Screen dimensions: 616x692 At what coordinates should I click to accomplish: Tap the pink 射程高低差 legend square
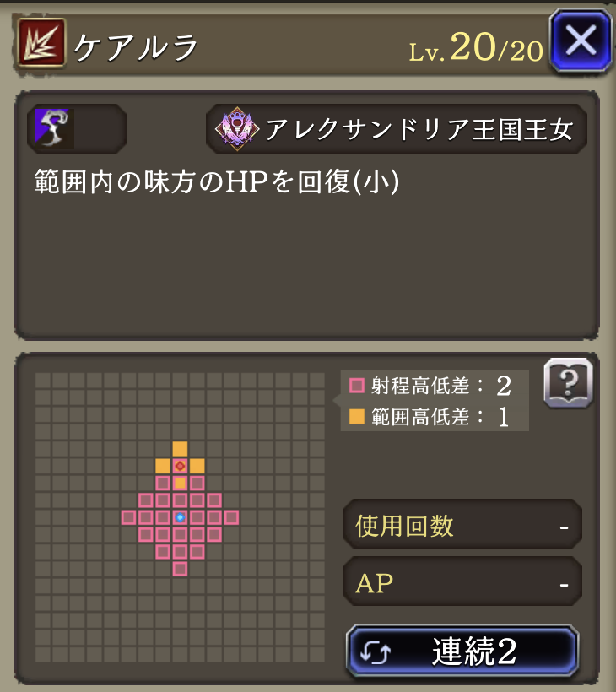(x=357, y=385)
